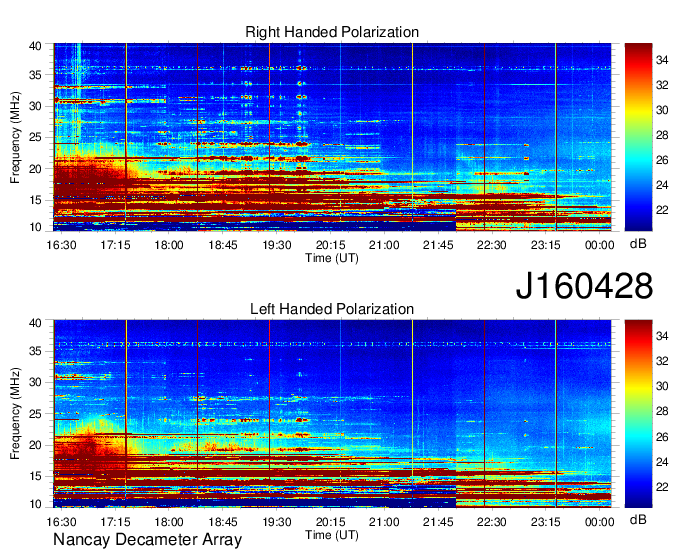Click the 34 dB label on Right Handed color bar
The image size is (680, 552).
(662, 60)
